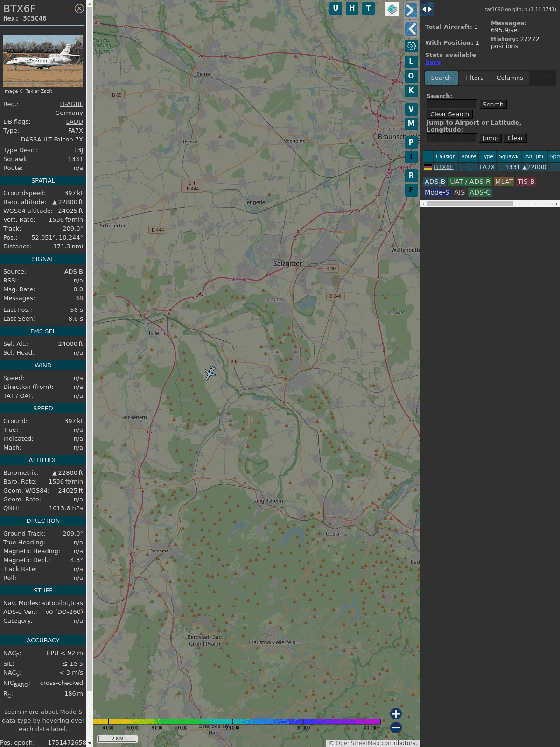560x747 pixels.
Task: Toggle the Mode-S source legend
Action: (x=437, y=193)
